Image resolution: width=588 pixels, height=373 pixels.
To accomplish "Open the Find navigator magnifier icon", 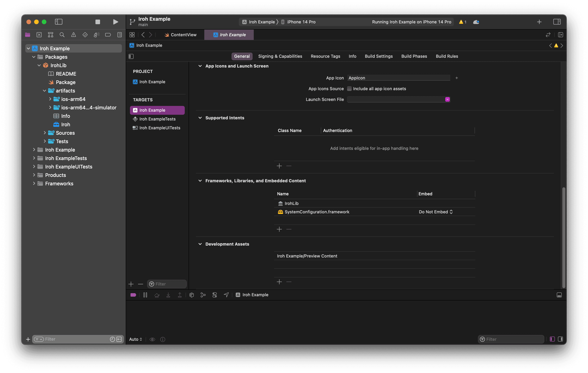I will (x=62, y=35).
